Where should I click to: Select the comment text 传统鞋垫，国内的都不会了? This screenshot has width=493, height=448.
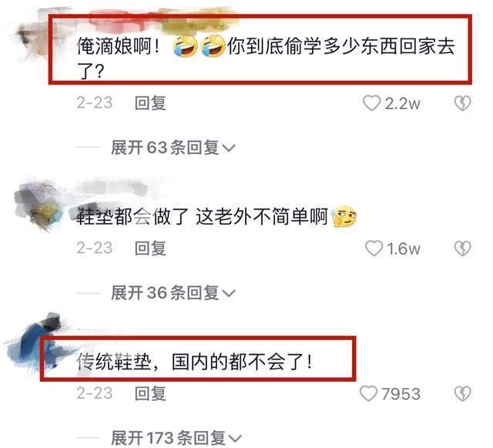195,362
